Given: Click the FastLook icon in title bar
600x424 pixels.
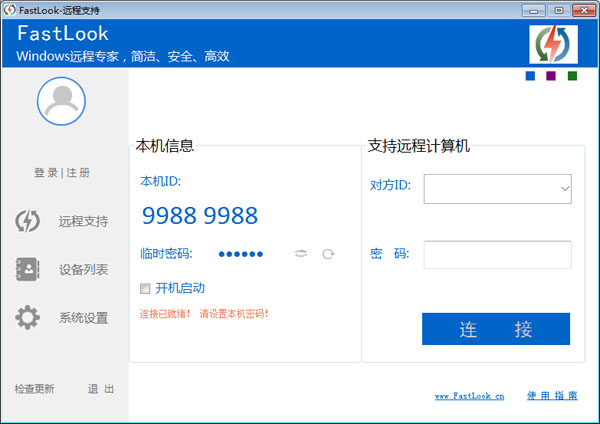Looking at the screenshot, I should tap(9, 10).
